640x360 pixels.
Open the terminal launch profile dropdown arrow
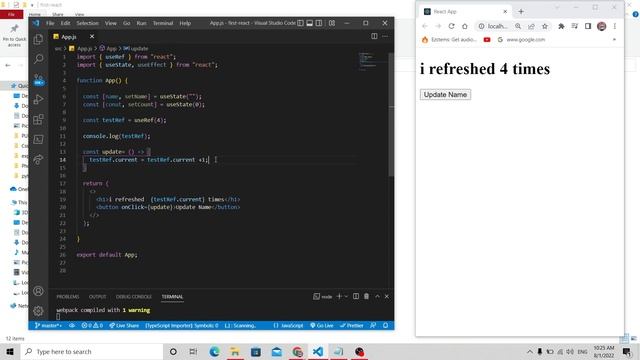pyautogui.click(x=346, y=296)
